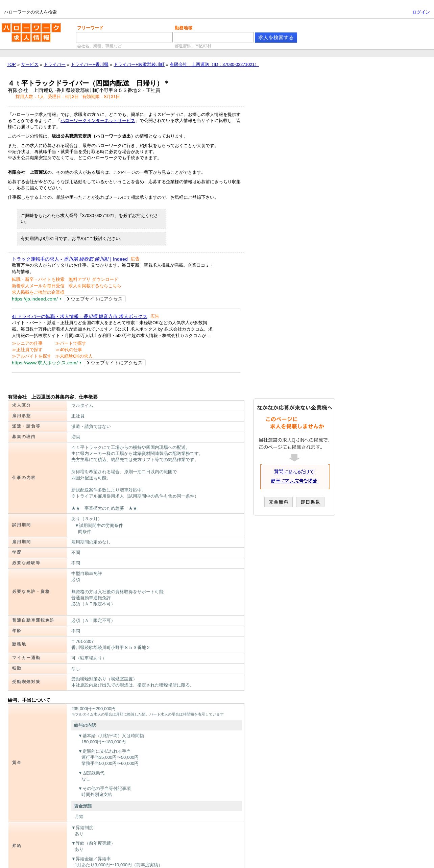
Task: Click the 即日掲載 button
Action: point(310,502)
